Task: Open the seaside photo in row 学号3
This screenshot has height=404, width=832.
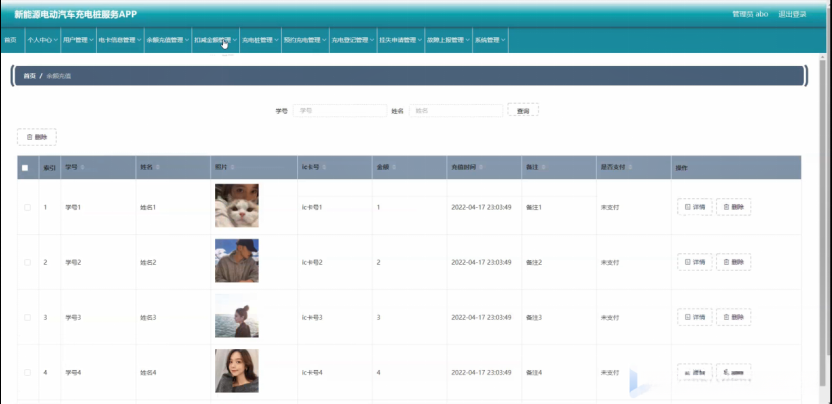Action: (x=237, y=316)
